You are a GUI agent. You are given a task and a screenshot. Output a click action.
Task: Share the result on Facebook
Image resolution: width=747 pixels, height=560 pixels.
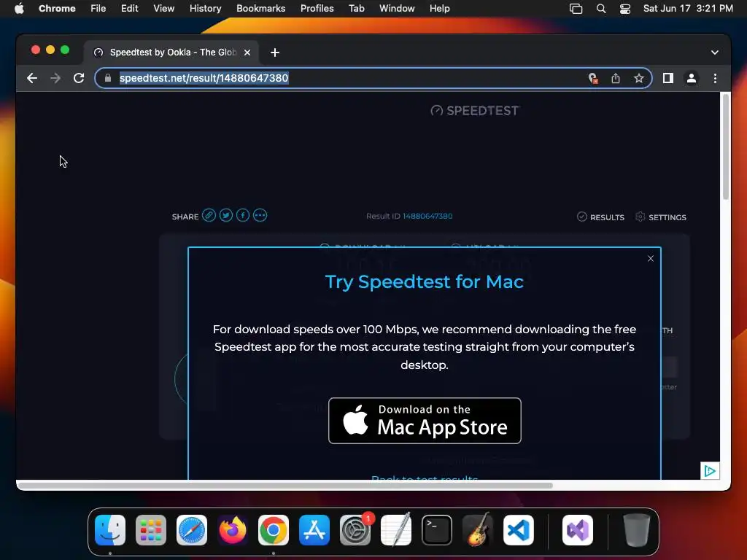(x=243, y=215)
